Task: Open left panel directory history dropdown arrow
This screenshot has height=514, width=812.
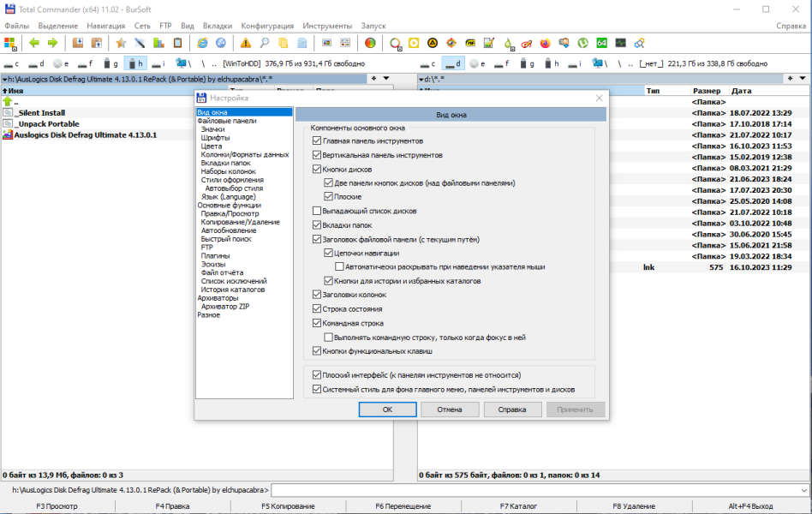Action: click(x=386, y=79)
